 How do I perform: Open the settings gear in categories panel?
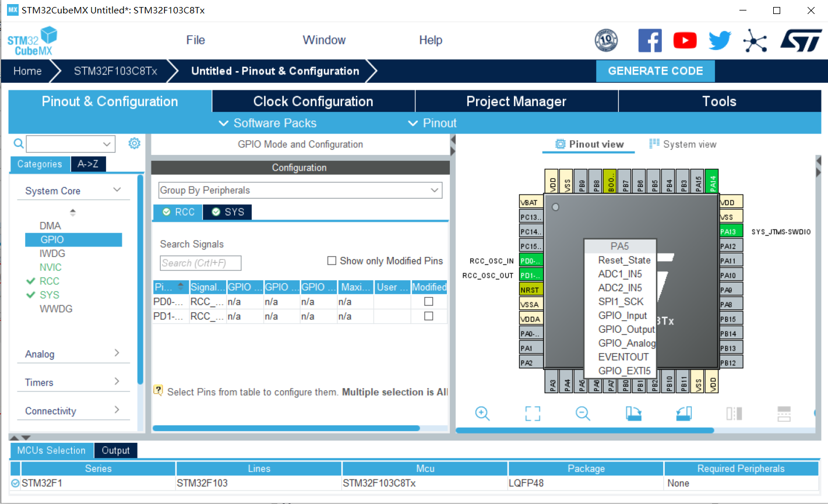(135, 143)
